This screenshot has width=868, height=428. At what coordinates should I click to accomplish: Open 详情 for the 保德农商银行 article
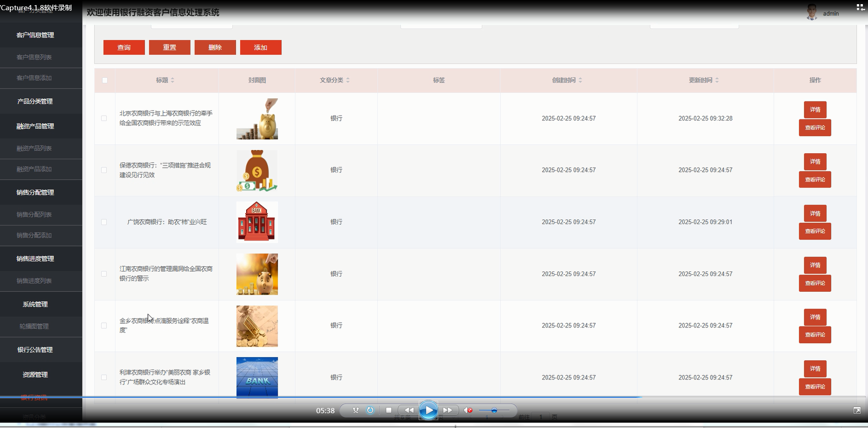pyautogui.click(x=815, y=162)
